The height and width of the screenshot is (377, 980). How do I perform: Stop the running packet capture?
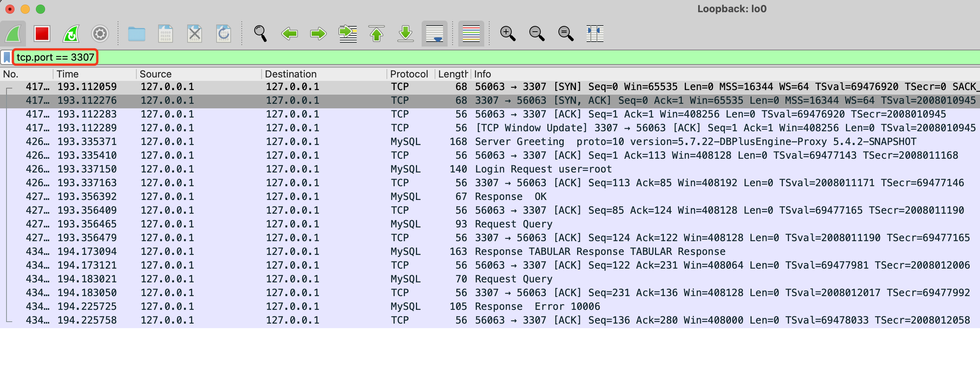click(x=42, y=34)
